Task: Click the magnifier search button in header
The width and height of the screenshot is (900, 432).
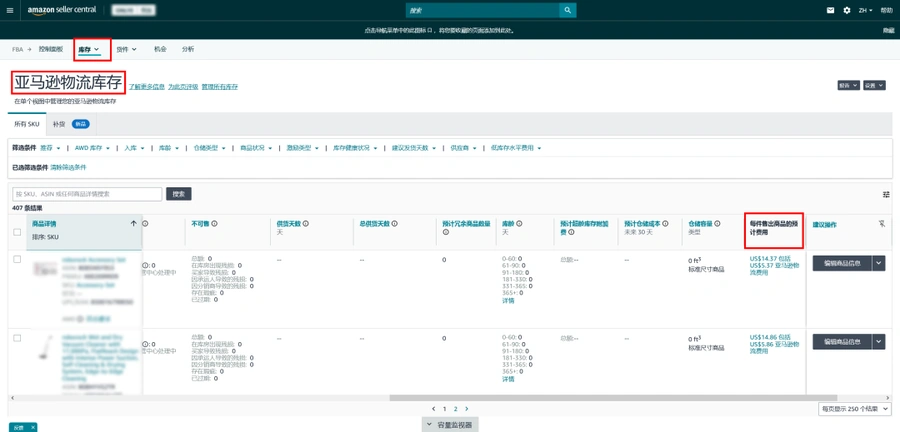Action: (567, 10)
